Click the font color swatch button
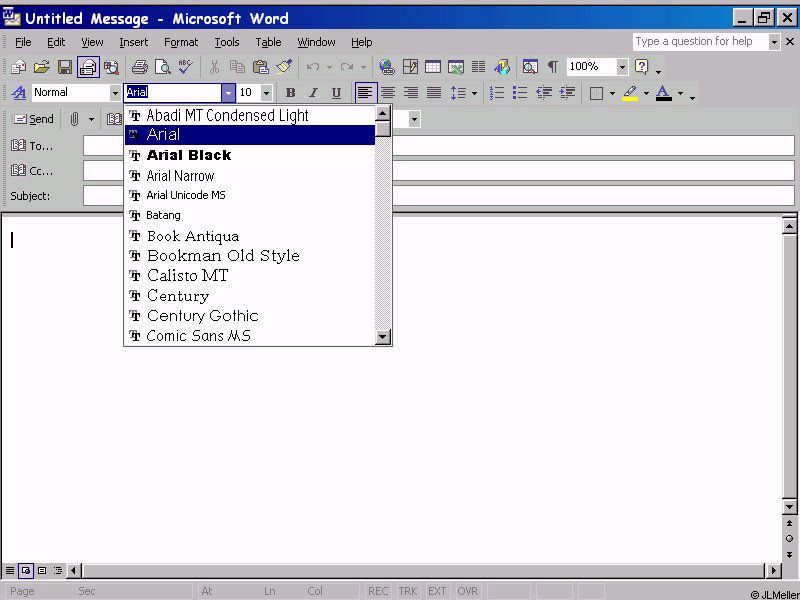 click(x=663, y=93)
